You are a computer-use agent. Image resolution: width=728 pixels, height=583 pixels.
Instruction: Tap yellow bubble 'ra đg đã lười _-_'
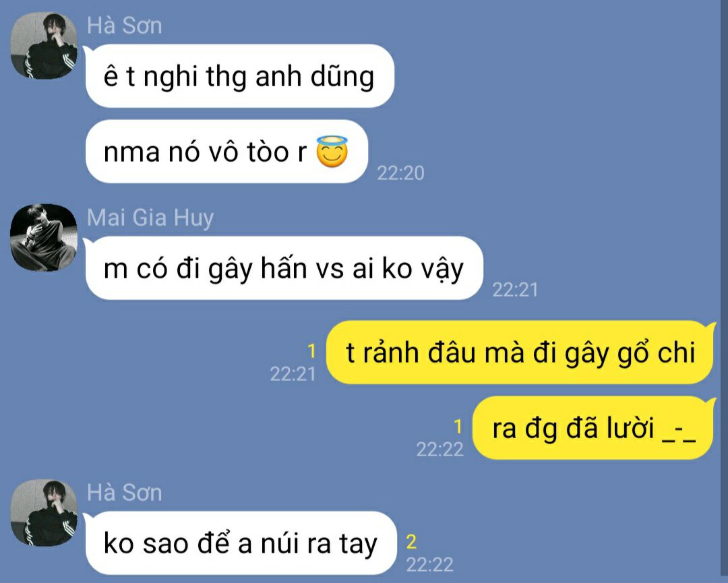pyautogui.click(x=593, y=428)
